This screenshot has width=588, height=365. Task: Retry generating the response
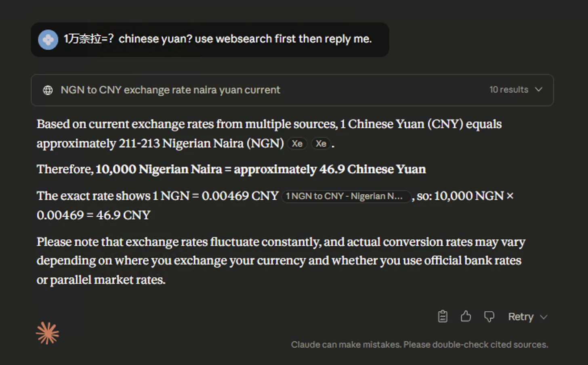click(521, 317)
